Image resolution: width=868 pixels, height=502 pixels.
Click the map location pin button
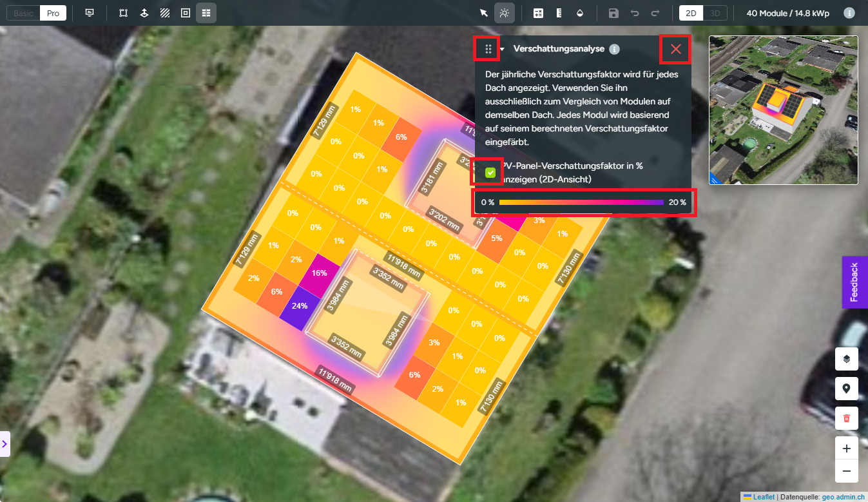(846, 389)
